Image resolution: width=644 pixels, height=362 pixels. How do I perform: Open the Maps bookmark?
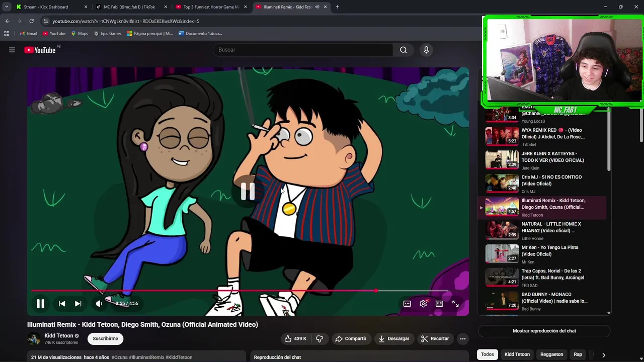(79, 34)
